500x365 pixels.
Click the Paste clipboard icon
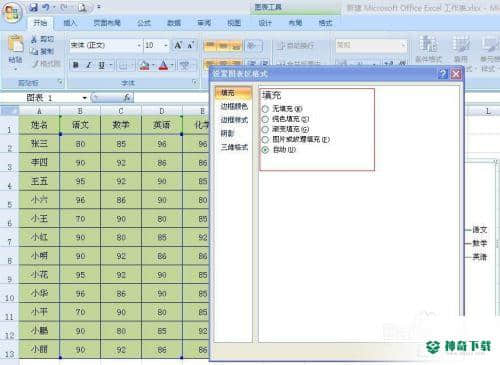pyautogui.click(x=15, y=44)
